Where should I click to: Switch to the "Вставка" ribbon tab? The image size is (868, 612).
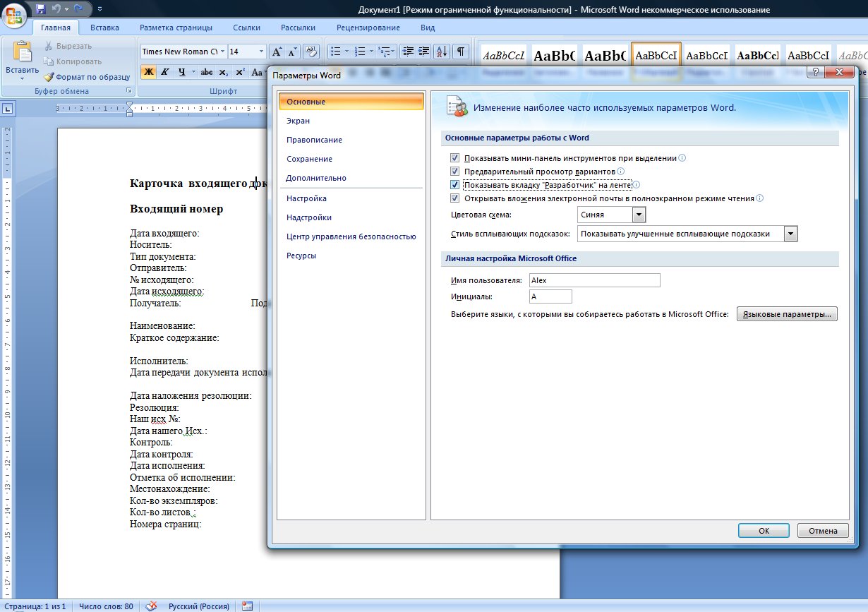point(104,28)
